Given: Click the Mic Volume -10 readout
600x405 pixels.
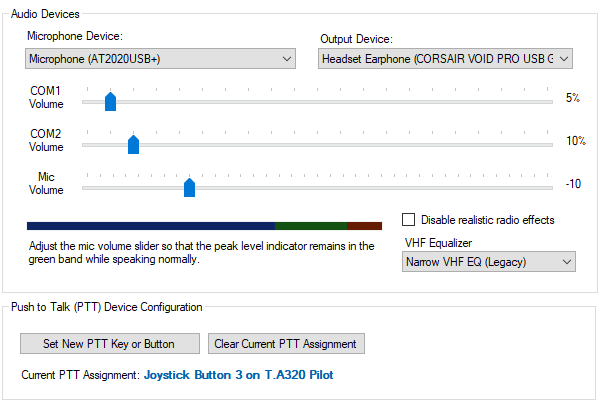Looking at the screenshot, I should (573, 184).
